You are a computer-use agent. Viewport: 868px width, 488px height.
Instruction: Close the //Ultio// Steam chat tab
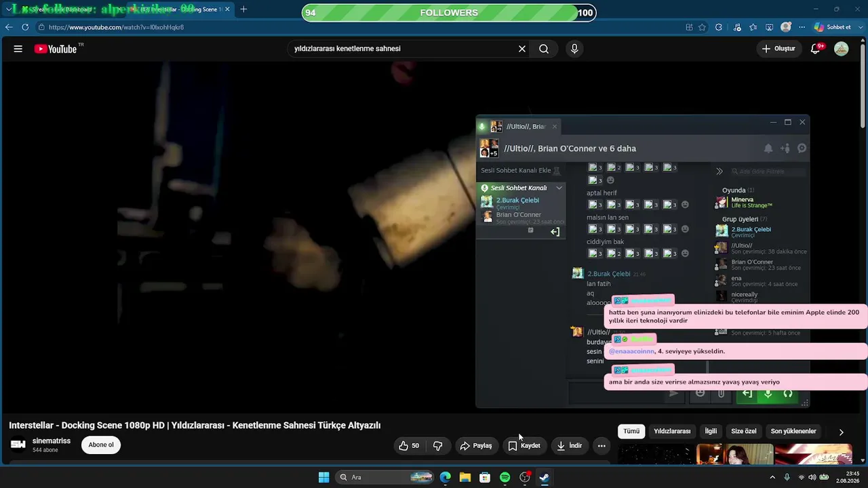(554, 126)
